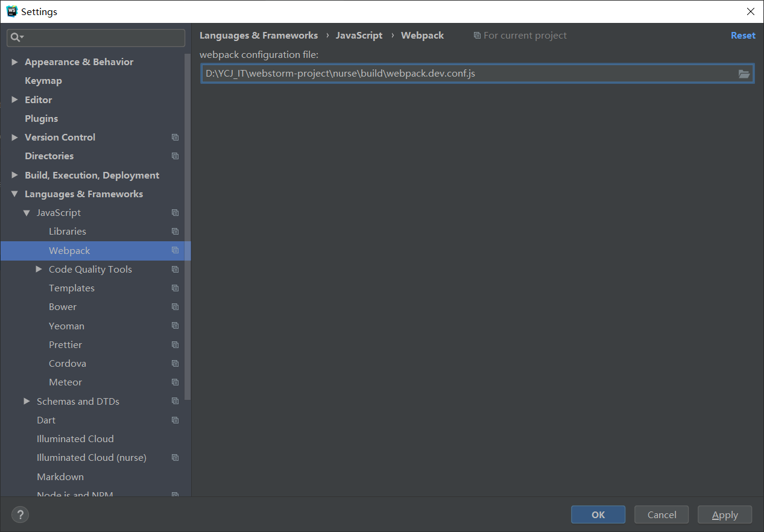Click the project icon beside Directories
This screenshot has height=532, width=764.
click(175, 156)
